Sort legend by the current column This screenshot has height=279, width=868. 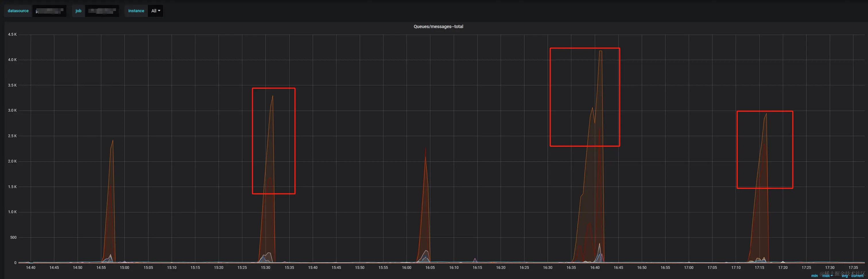click(x=857, y=276)
